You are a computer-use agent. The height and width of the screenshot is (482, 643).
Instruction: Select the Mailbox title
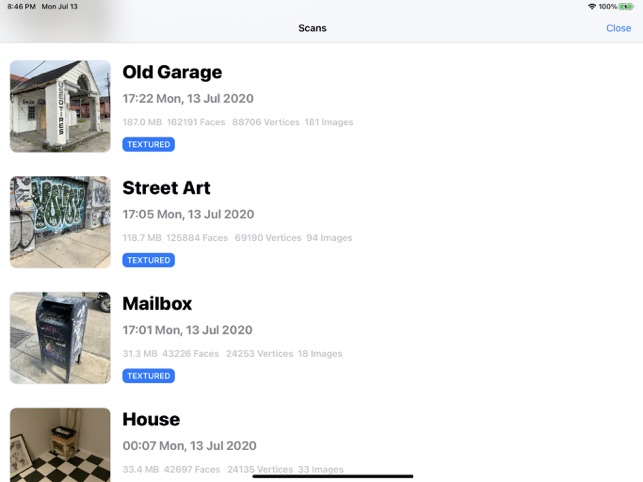click(157, 304)
